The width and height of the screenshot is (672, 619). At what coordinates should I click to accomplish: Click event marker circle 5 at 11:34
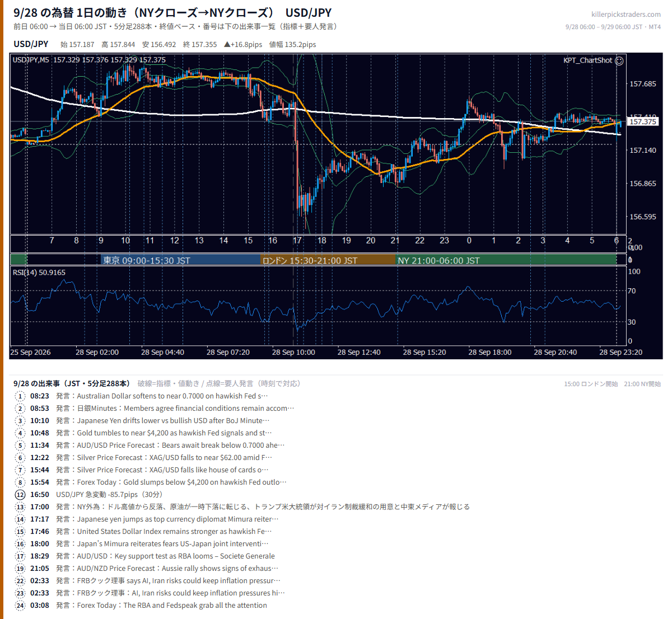(x=20, y=446)
